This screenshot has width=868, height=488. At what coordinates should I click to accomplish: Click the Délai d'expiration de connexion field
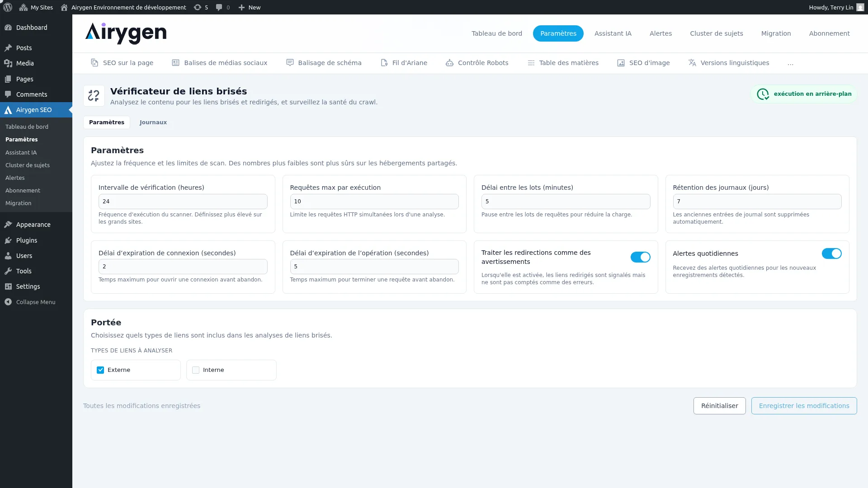click(183, 267)
